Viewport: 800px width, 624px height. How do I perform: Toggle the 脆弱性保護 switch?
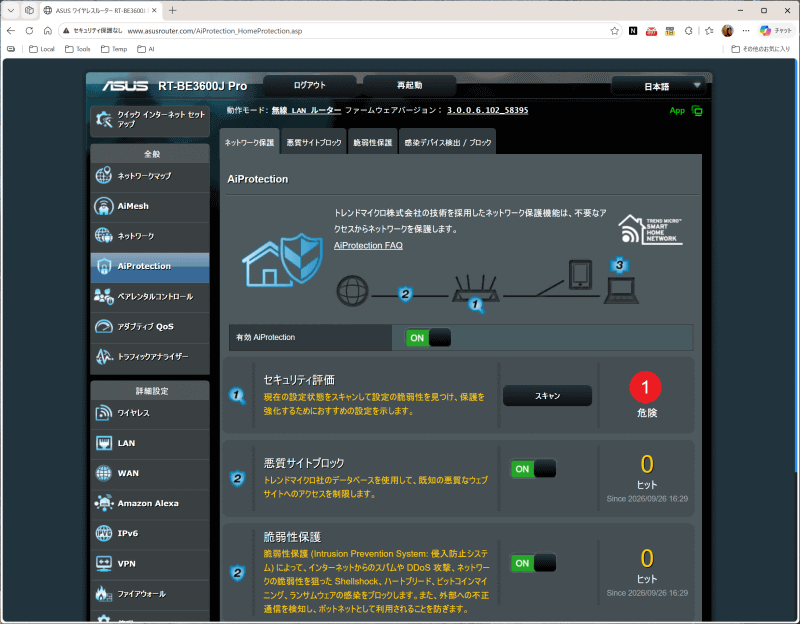pos(533,563)
